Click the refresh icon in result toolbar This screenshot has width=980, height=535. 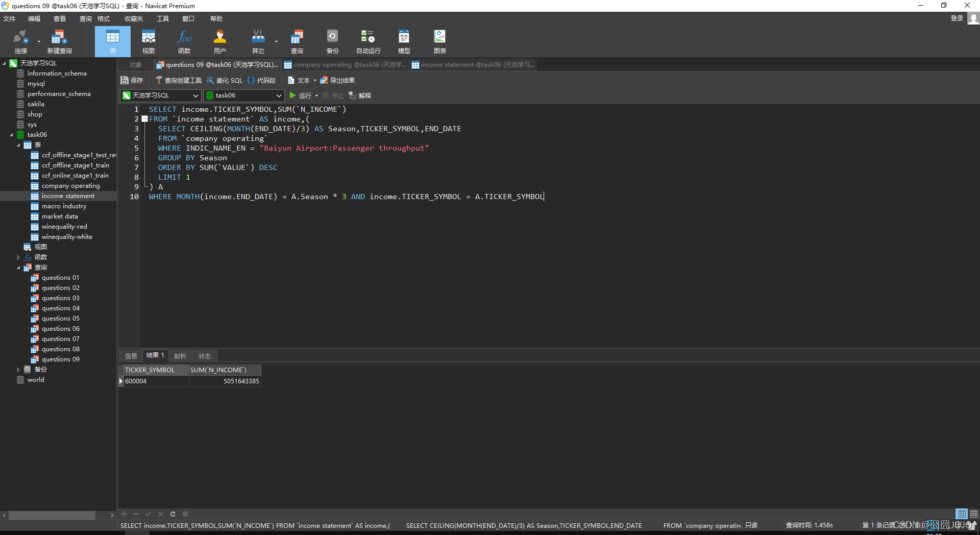click(x=173, y=514)
